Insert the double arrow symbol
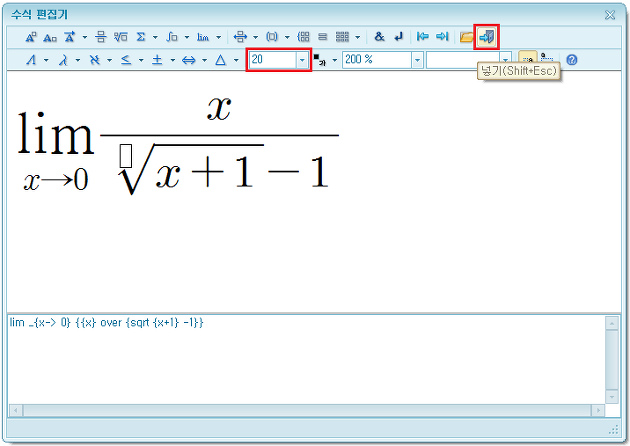 coord(189,60)
